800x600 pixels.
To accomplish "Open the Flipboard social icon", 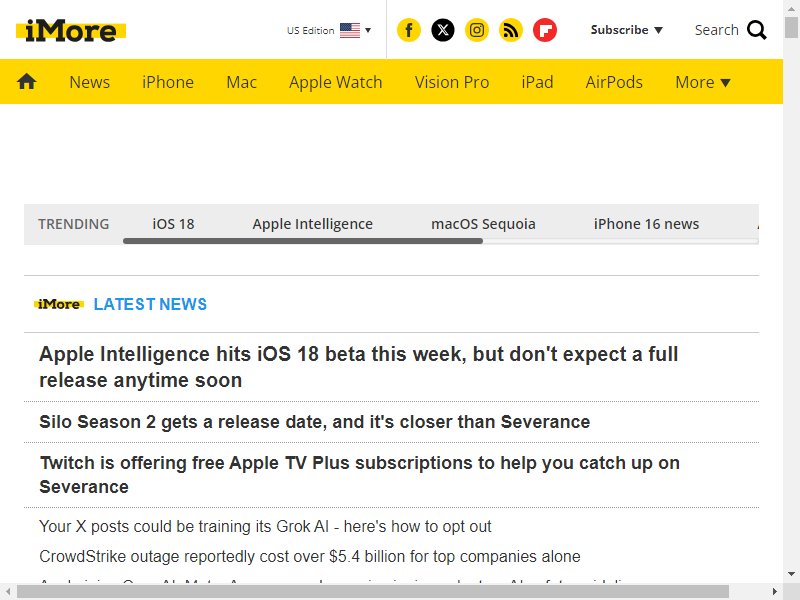I will [545, 30].
